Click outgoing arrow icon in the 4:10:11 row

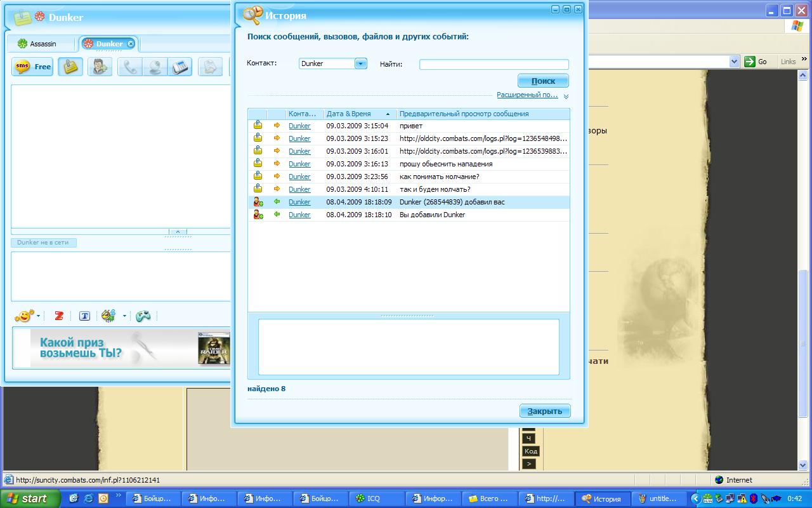[x=277, y=189]
